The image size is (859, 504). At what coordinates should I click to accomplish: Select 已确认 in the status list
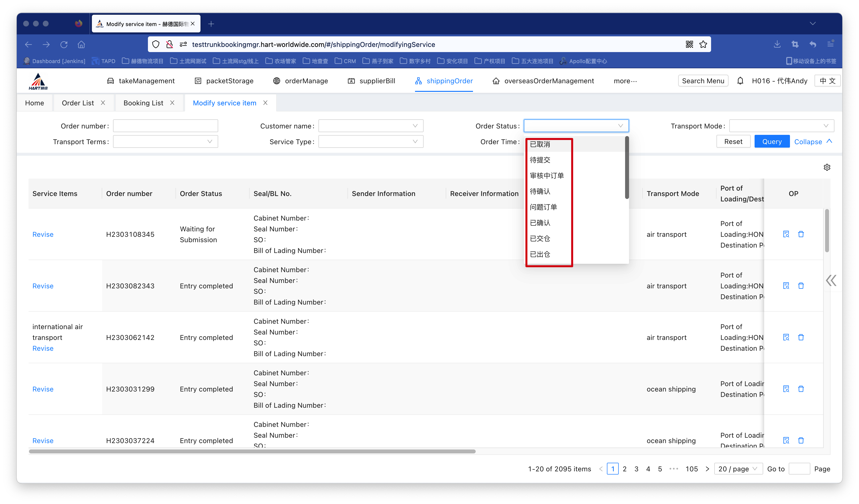click(x=540, y=223)
